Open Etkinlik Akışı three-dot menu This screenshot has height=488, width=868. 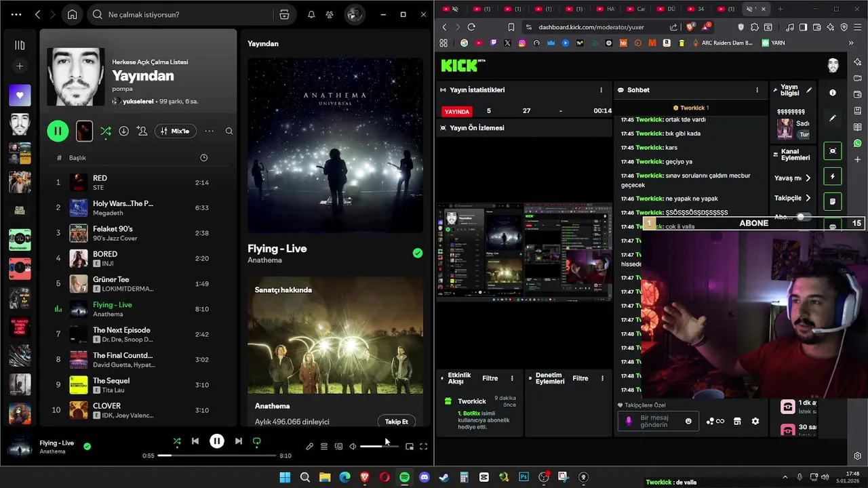pos(512,378)
